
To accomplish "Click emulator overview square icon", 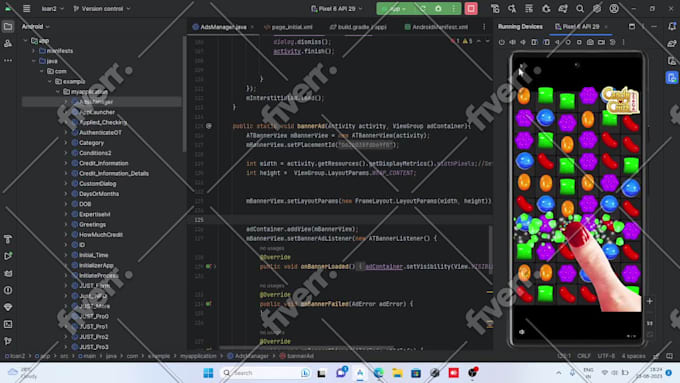I will click(x=579, y=42).
